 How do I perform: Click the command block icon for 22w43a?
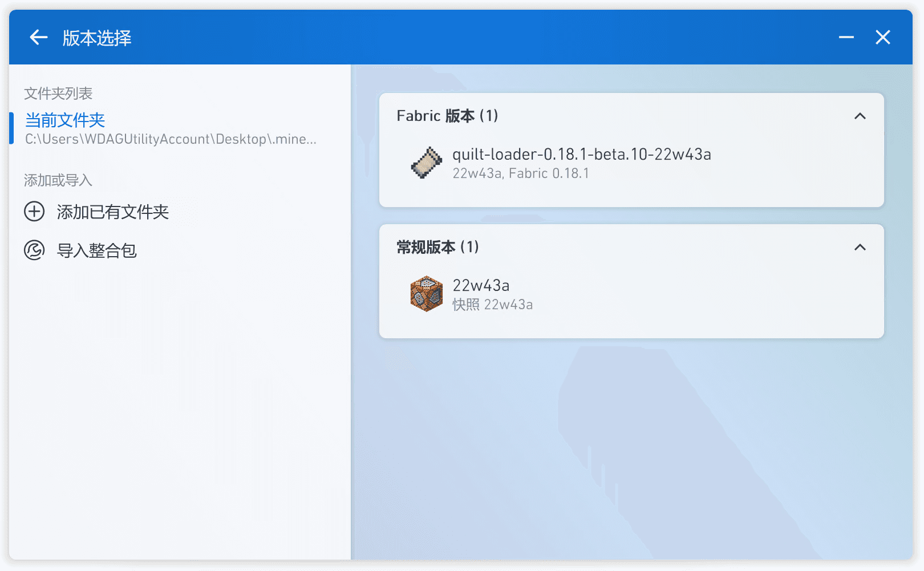[427, 293]
